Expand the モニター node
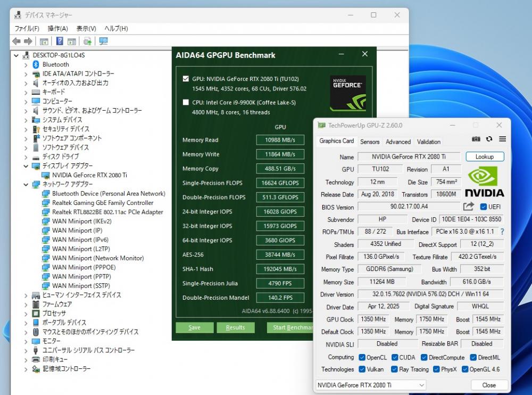Viewport: 532px width, 395px height. pyautogui.click(x=26, y=341)
